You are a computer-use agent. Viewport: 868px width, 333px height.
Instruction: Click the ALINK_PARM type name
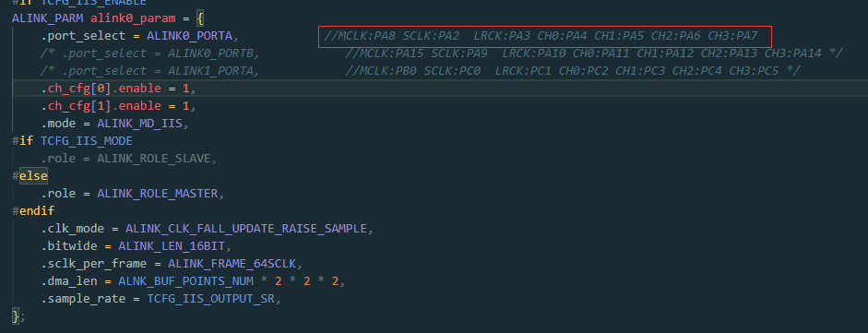tap(48, 18)
